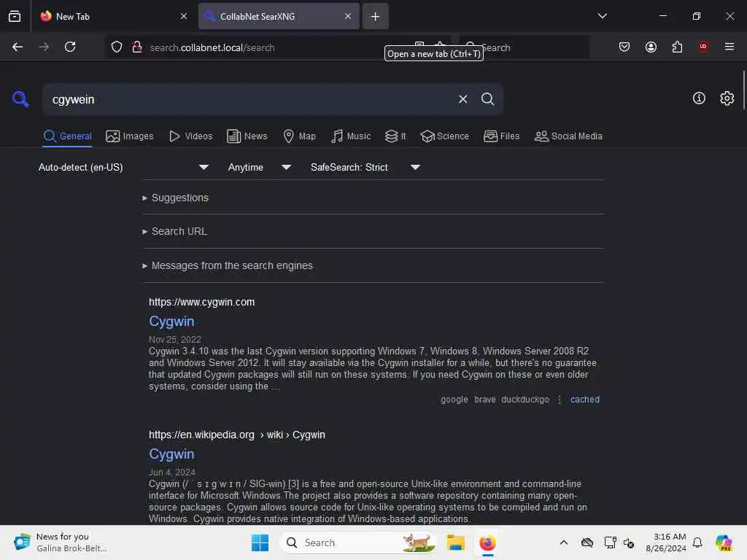Close the New Tab tab
Image resolution: width=747 pixels, height=560 pixels.
pyautogui.click(x=184, y=16)
